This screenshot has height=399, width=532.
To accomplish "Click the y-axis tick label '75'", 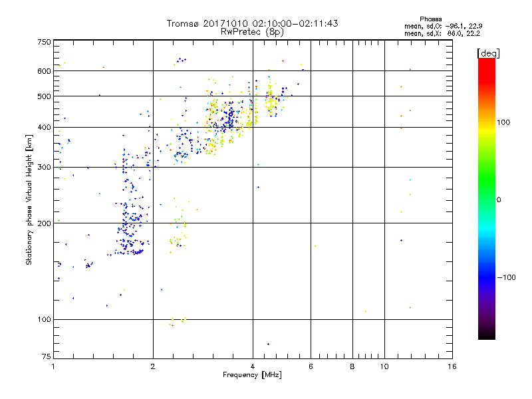I will pos(47,356).
